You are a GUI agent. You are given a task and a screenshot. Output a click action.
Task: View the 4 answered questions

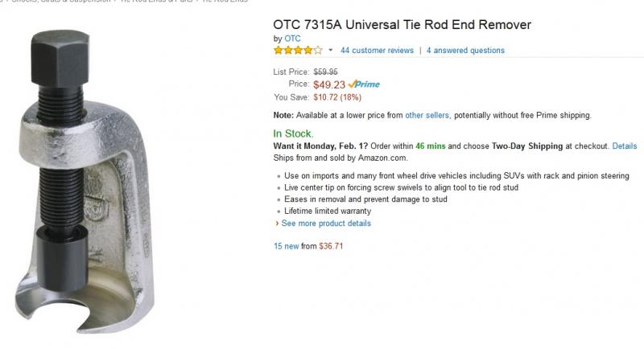coord(465,50)
